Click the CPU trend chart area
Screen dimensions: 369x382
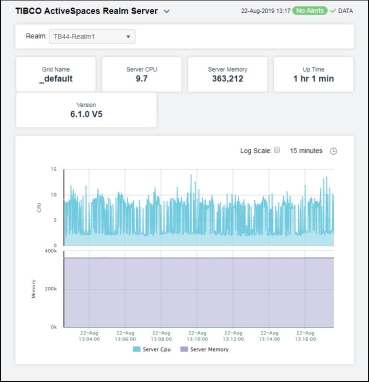199,207
